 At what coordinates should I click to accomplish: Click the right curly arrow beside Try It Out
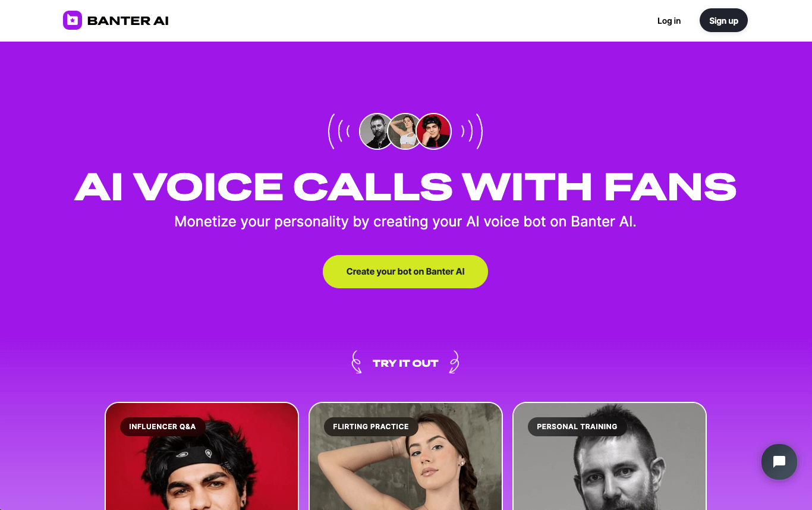tap(454, 362)
